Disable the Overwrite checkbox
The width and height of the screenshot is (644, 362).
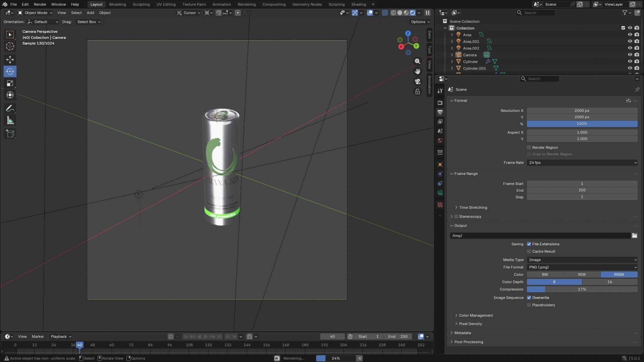coord(529,298)
